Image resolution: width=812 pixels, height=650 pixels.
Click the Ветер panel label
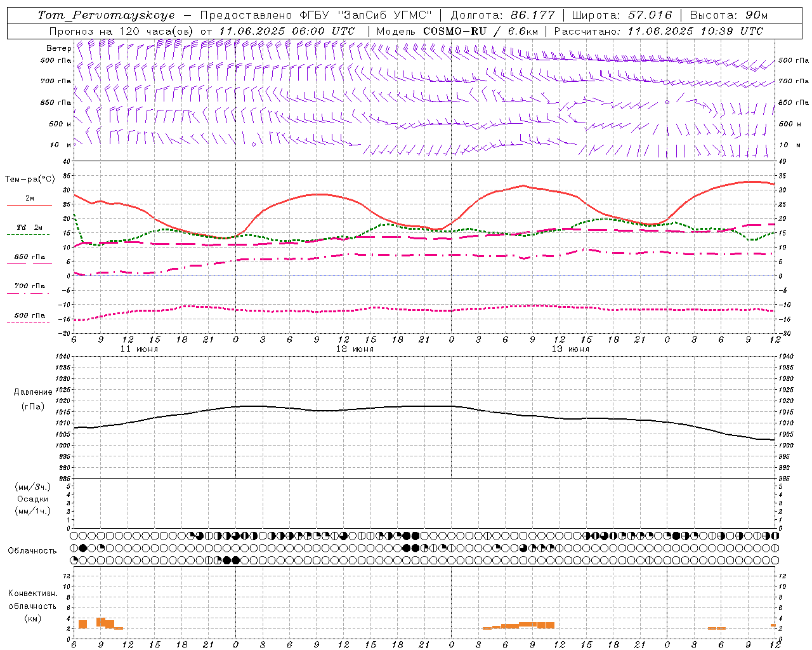pyautogui.click(x=58, y=48)
